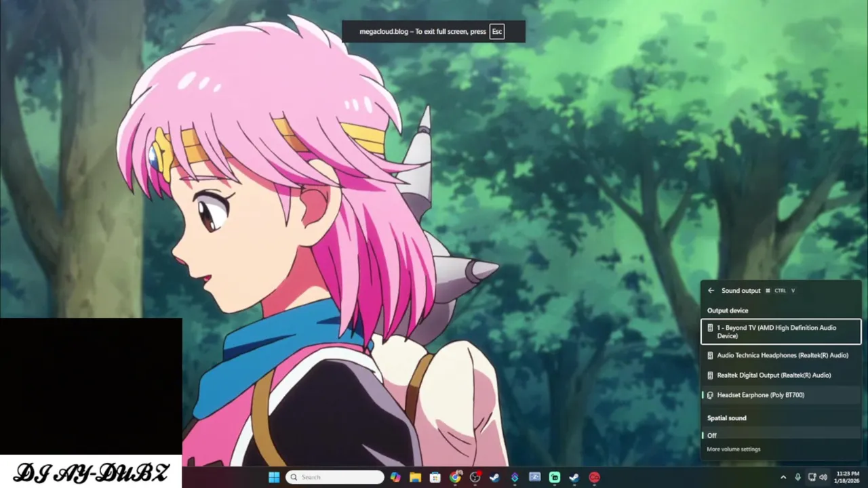Click the taskbar Search box

[x=335, y=477]
